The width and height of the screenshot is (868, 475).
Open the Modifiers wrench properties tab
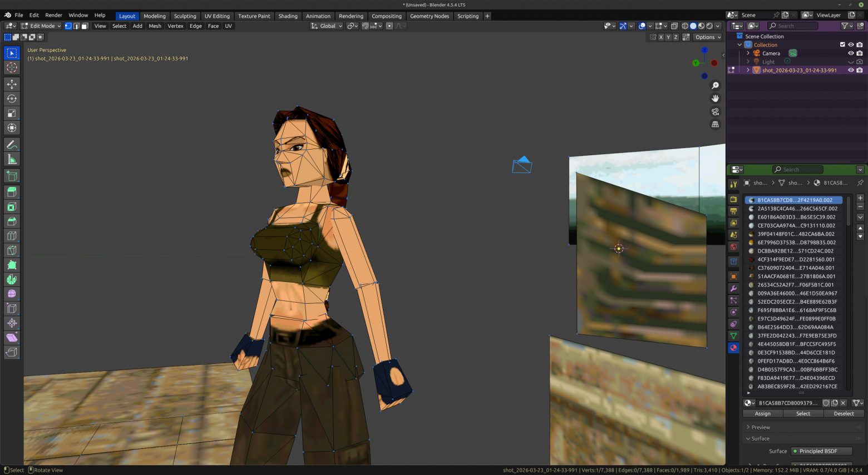click(x=734, y=289)
